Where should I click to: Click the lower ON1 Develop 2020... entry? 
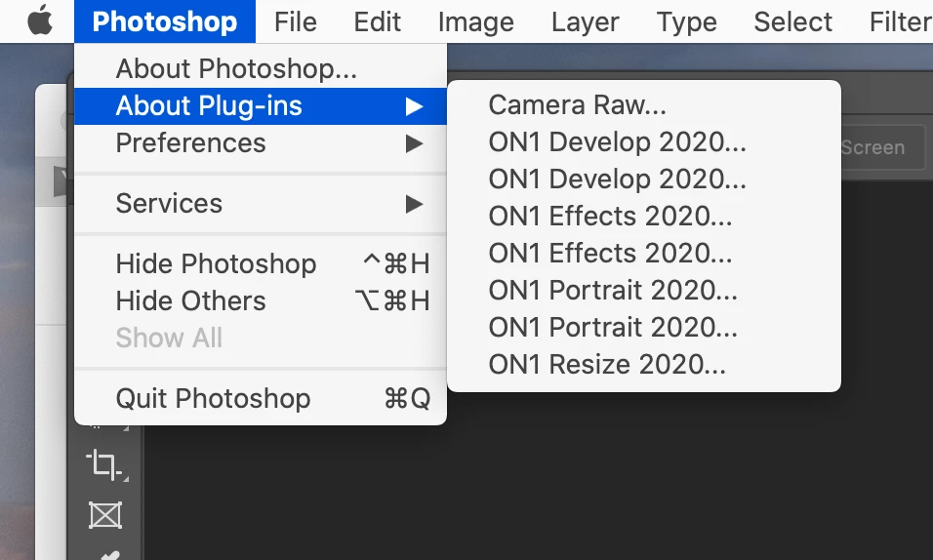coord(644,179)
